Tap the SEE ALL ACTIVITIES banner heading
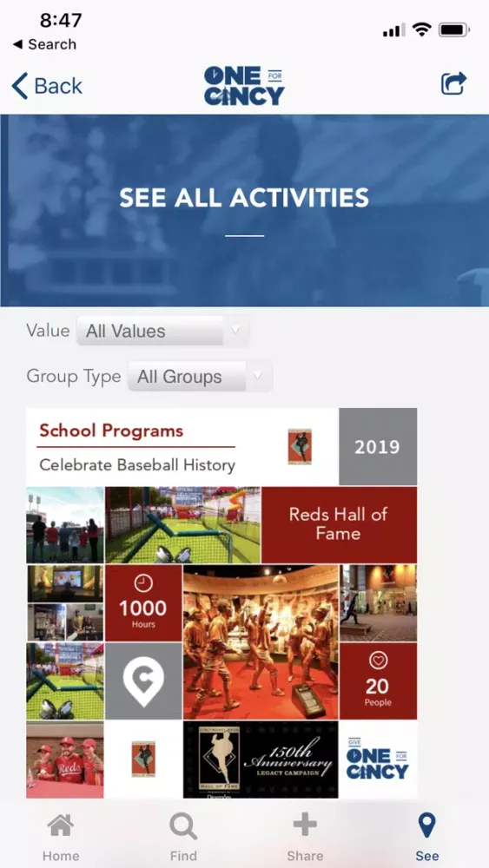The width and height of the screenshot is (489, 868). pyautogui.click(x=244, y=198)
